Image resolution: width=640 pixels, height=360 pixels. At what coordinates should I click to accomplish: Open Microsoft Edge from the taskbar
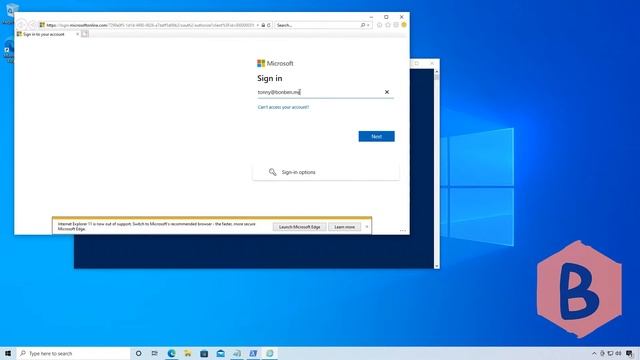pos(171,353)
